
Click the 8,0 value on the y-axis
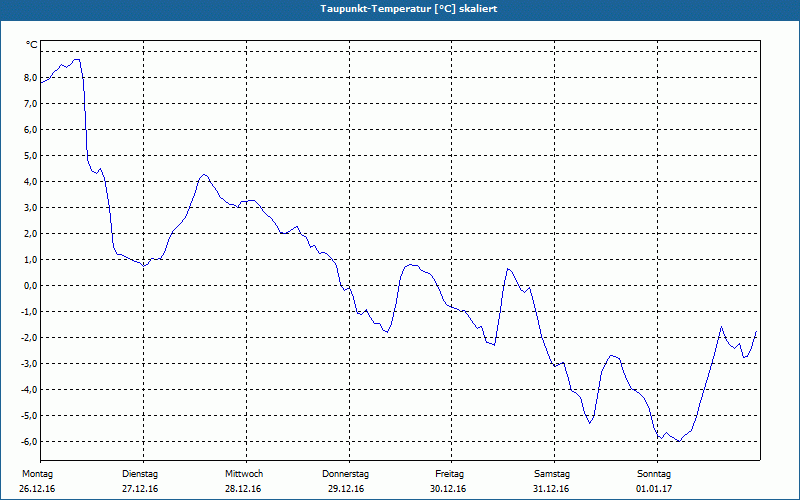click(x=30, y=78)
